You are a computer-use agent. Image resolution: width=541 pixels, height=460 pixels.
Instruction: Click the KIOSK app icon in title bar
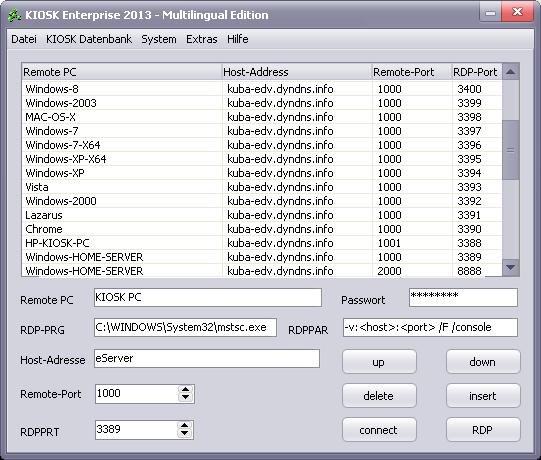click(x=14, y=16)
